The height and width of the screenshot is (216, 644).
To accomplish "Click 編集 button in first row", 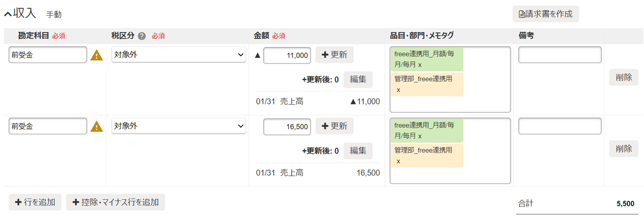I will (x=358, y=79).
